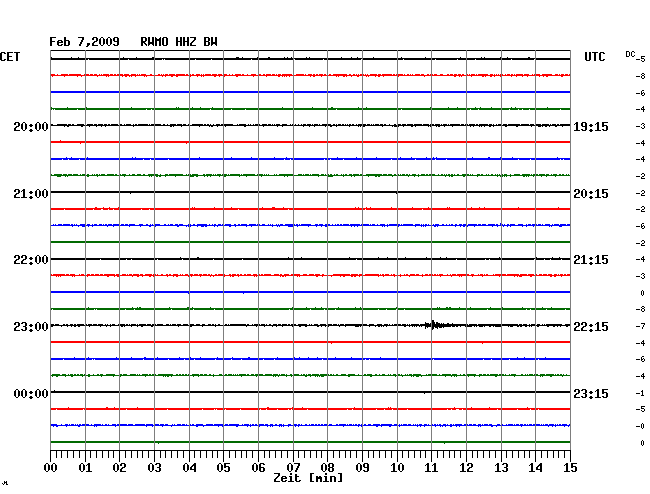Click minute tick label 14
The image size is (650, 494).
tap(535, 467)
